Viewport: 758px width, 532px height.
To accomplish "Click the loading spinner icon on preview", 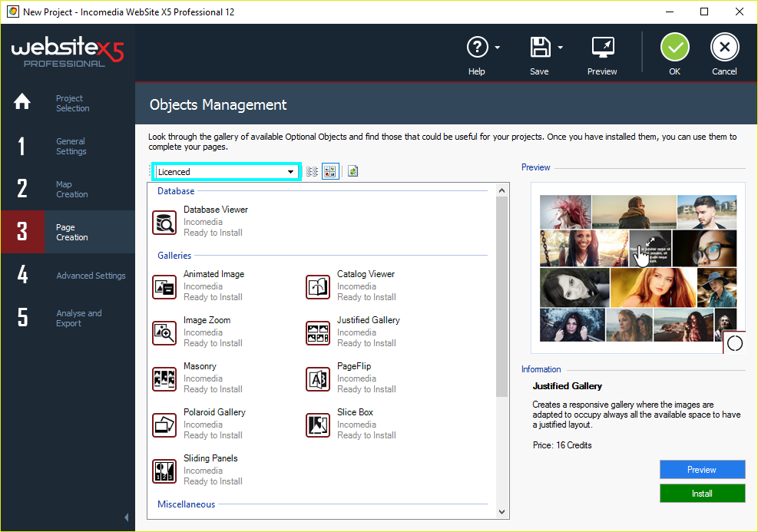I will [735, 343].
